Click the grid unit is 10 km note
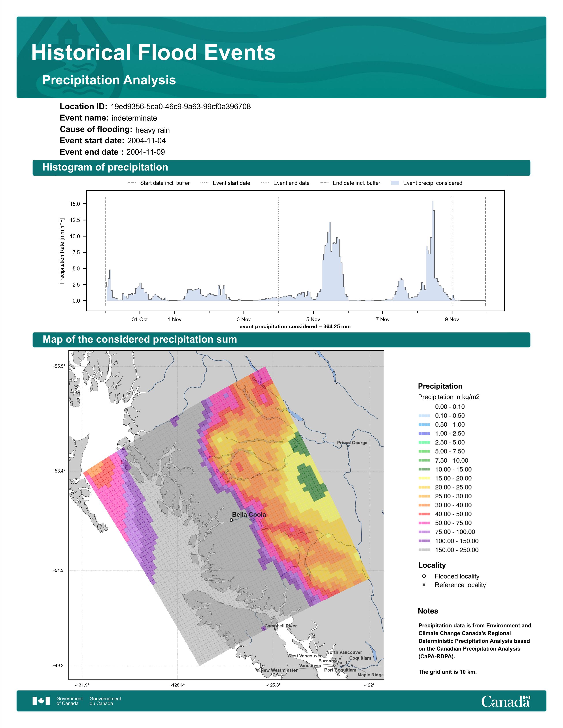This screenshot has height=728, width=563. point(448,672)
